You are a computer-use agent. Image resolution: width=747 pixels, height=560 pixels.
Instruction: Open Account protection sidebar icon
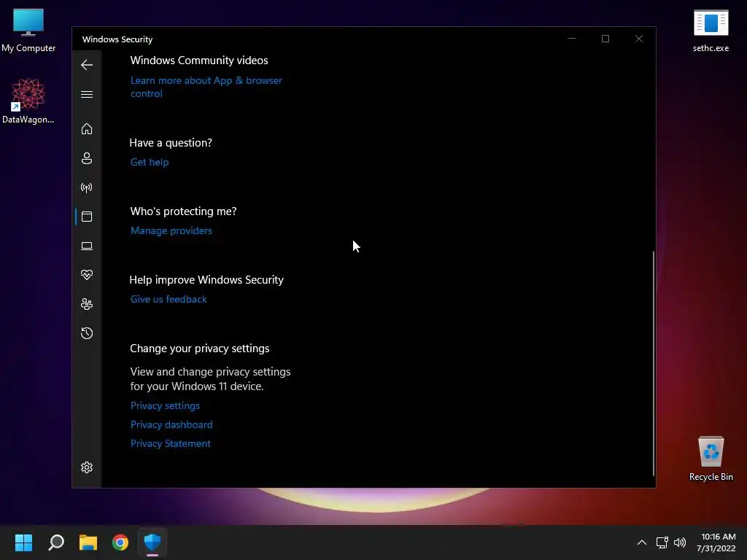87,158
